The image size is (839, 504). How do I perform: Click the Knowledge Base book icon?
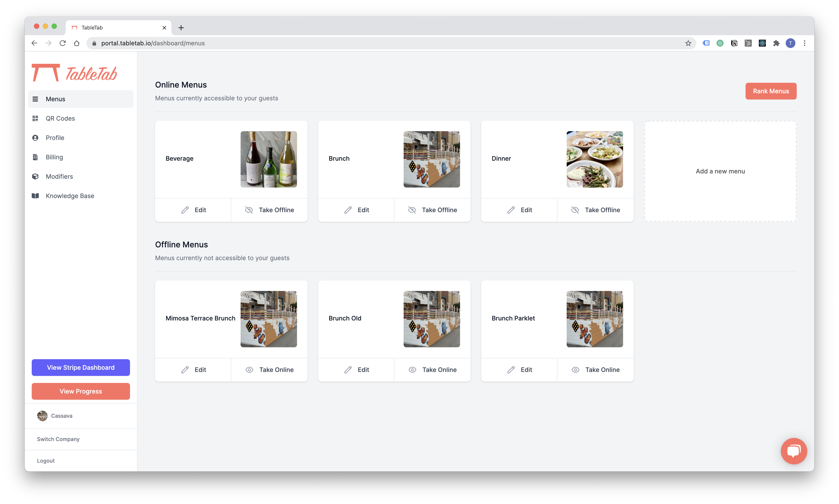[35, 196]
